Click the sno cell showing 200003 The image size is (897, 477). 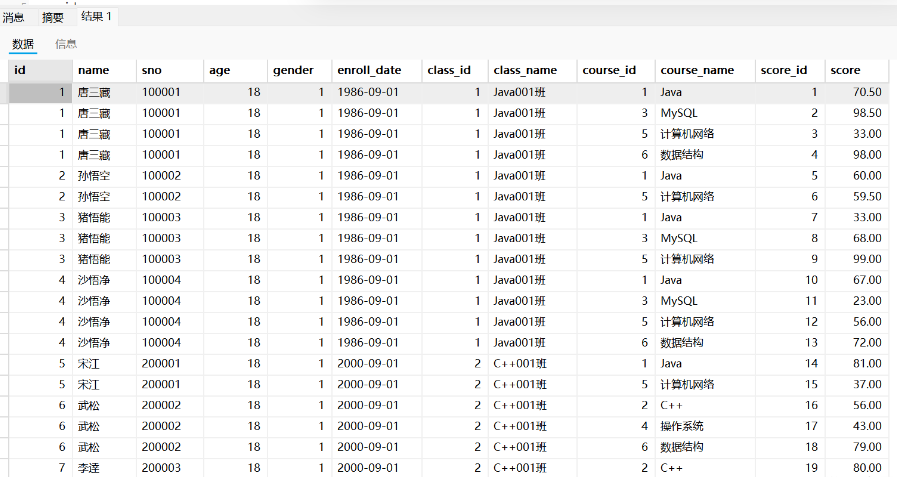click(x=161, y=467)
